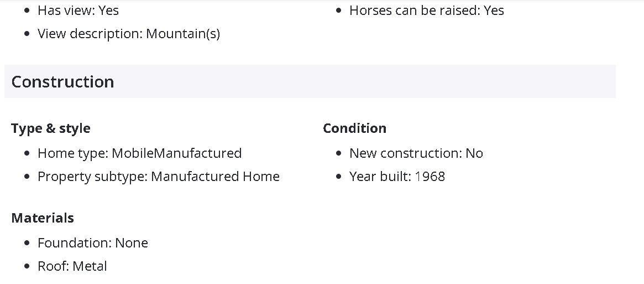Select the "New construction: No" line

pyautogui.click(x=416, y=153)
